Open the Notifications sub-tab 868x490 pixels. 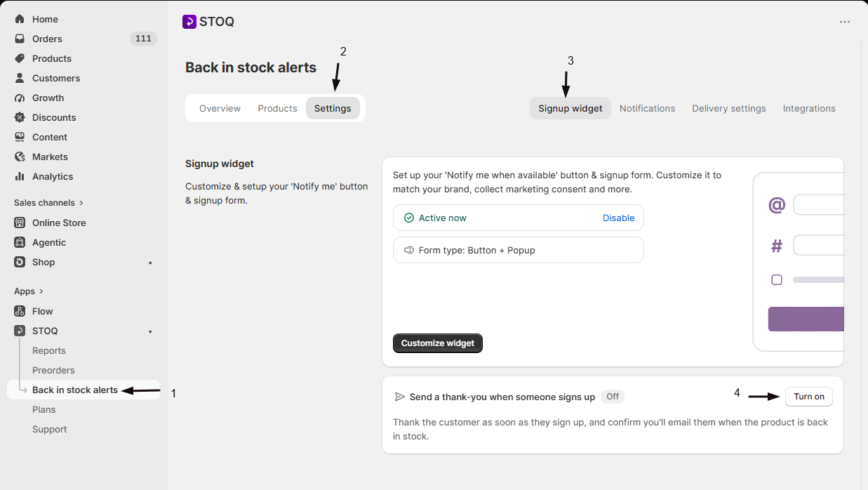click(647, 108)
